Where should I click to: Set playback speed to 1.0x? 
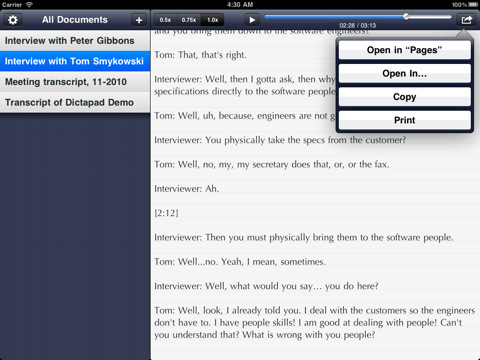pyautogui.click(x=213, y=20)
